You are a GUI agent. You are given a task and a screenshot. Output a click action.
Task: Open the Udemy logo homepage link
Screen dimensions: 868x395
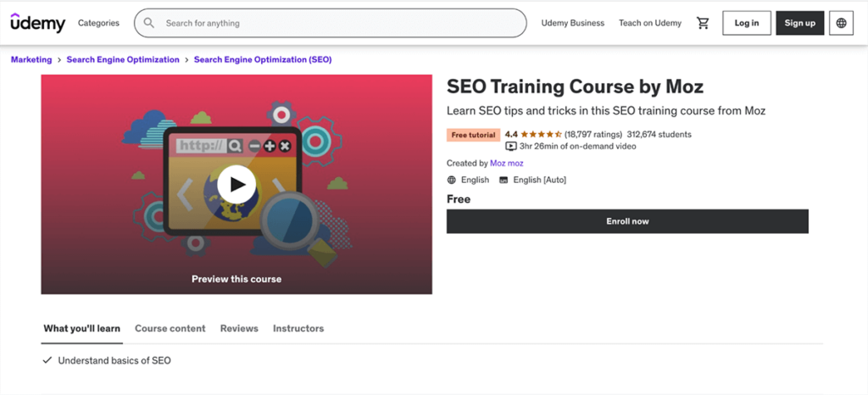click(37, 23)
